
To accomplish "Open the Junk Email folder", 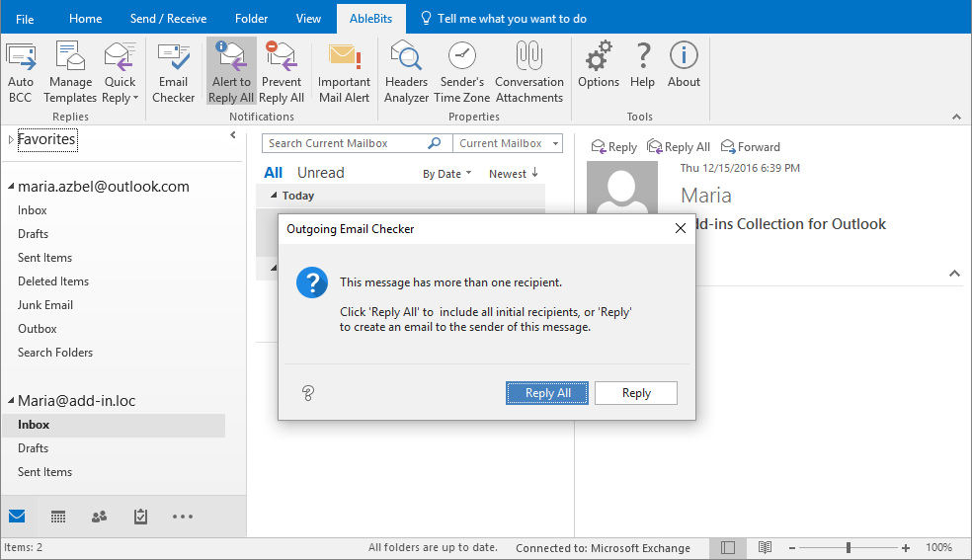I will click(x=45, y=305).
